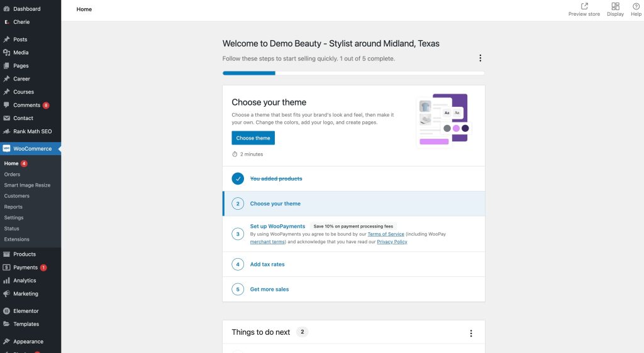This screenshot has width=644, height=353.
Task: Go to Analytics in the sidebar
Action: click(25, 281)
